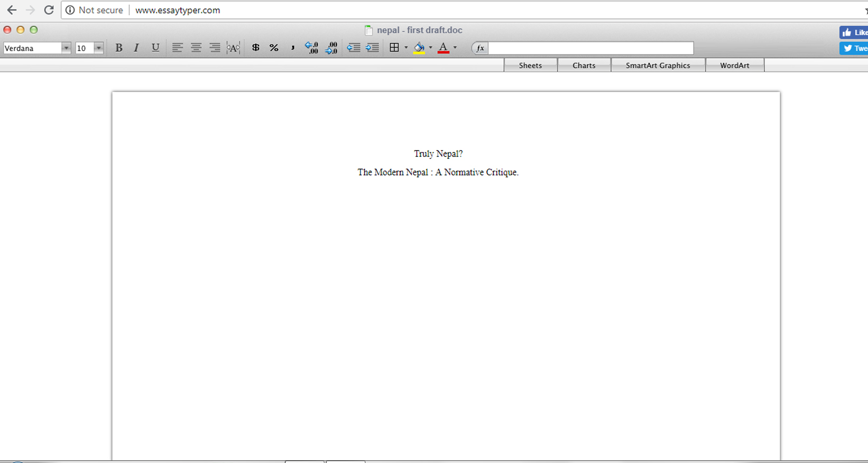This screenshot has width=868, height=463.
Task: Click the 'nepal - first draft.doc' title
Action: tap(420, 30)
